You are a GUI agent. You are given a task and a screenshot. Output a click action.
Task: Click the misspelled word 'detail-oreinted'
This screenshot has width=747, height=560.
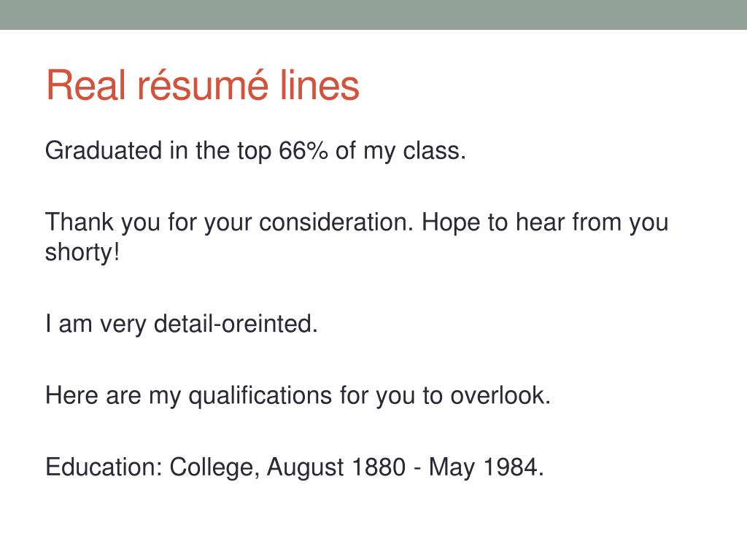pyautogui.click(x=236, y=324)
